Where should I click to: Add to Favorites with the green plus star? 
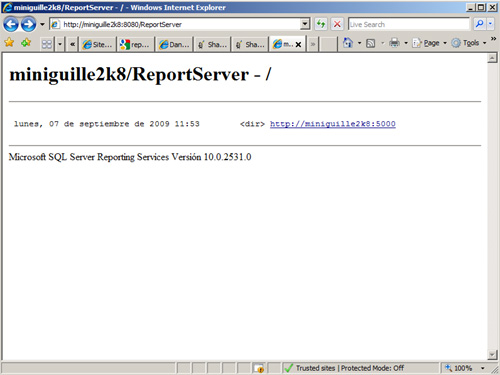tap(26, 43)
